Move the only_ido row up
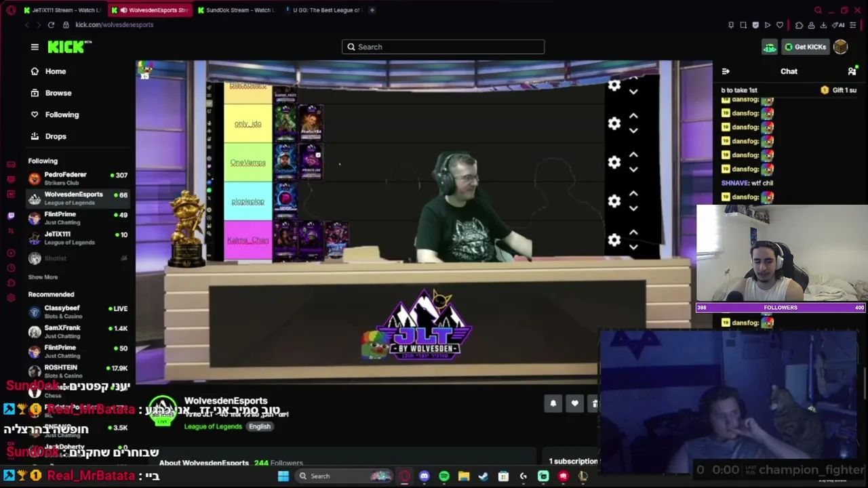Image resolution: width=868 pixels, height=488 pixels. (633, 117)
